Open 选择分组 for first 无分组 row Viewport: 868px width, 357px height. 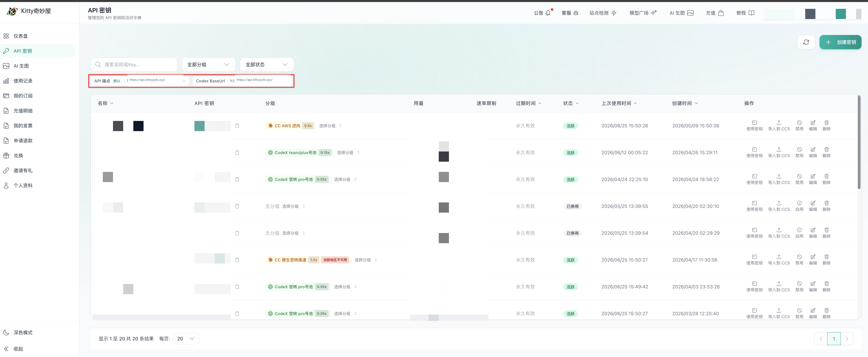click(x=293, y=206)
